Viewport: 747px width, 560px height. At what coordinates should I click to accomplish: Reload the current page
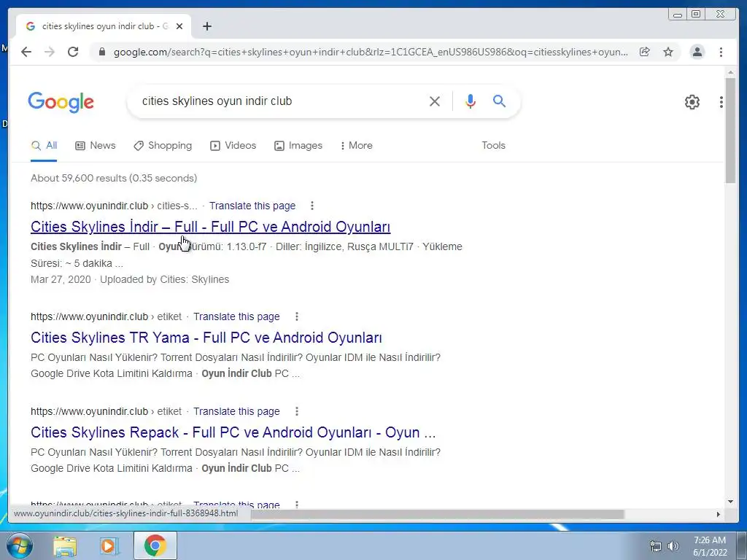73,52
